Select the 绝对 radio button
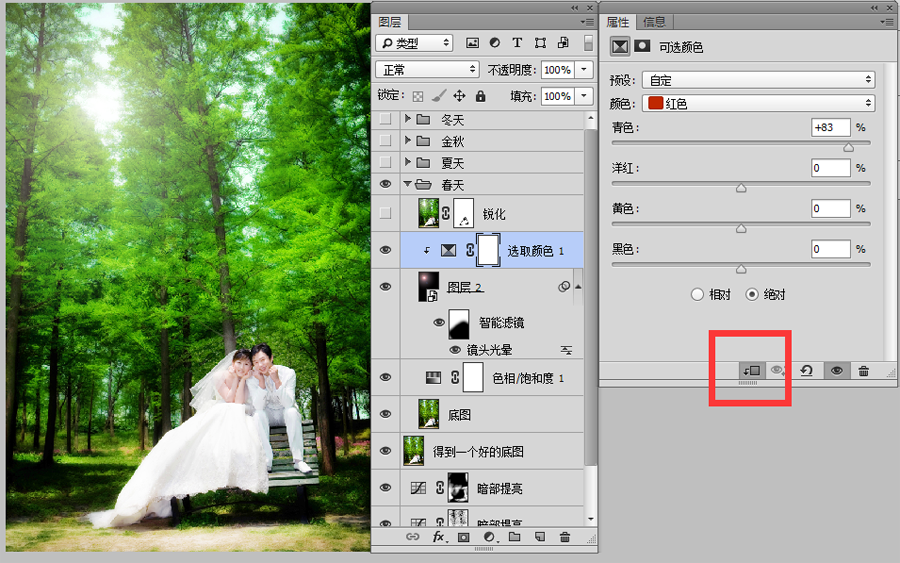Image resolution: width=900 pixels, height=563 pixels. [751, 294]
